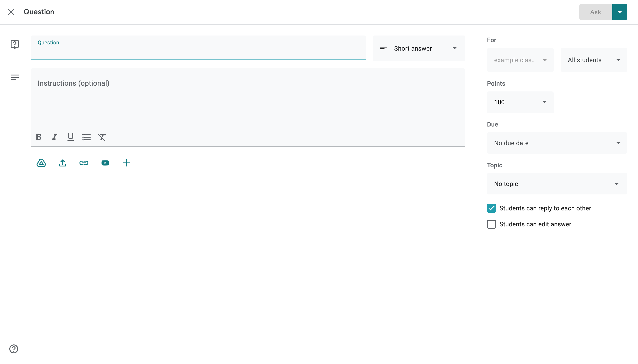Screen dimensions: 638x364
Task: Insert a bulleted list
Action: pyautogui.click(x=86, y=137)
